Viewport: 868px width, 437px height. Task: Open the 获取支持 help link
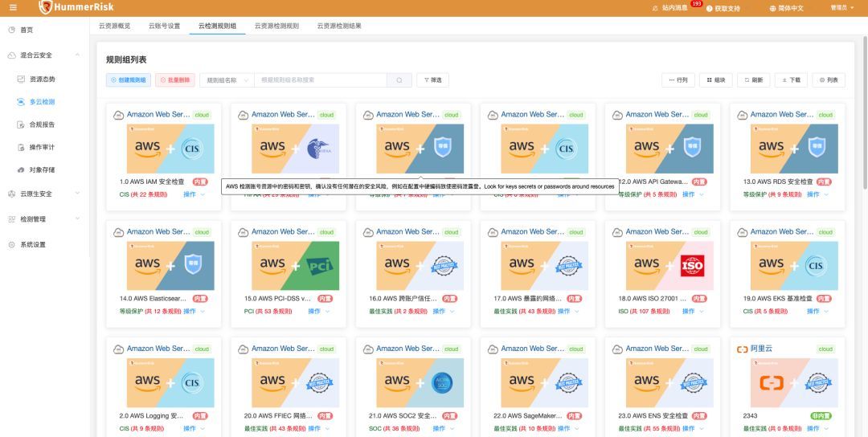point(723,8)
